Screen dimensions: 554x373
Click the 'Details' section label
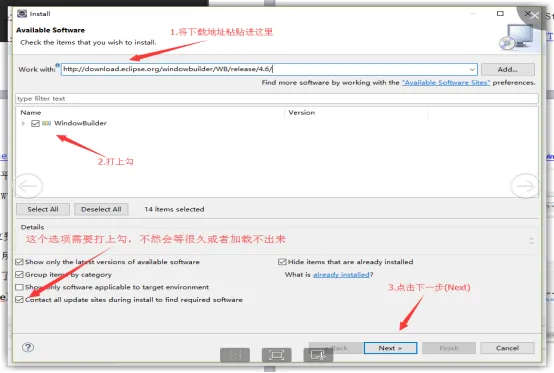point(33,227)
